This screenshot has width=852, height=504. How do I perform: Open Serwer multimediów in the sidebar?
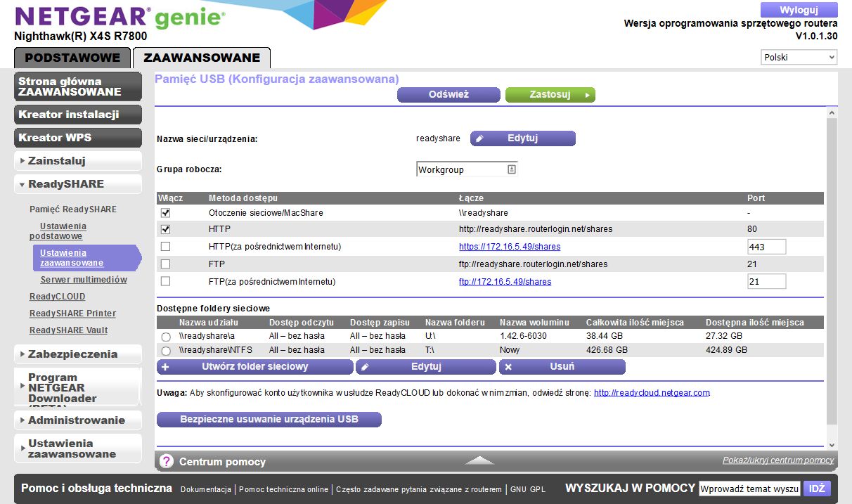click(x=84, y=280)
